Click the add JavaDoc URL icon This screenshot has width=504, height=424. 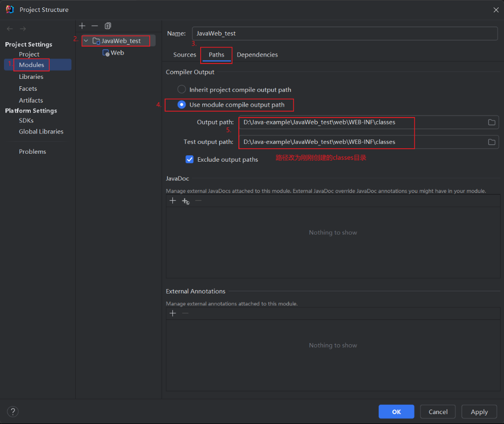point(185,201)
